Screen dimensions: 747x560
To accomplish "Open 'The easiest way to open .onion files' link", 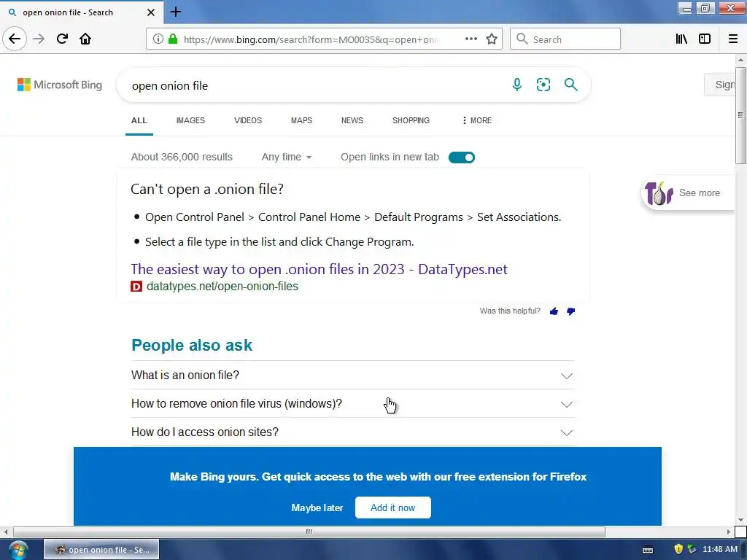I will click(x=320, y=269).
